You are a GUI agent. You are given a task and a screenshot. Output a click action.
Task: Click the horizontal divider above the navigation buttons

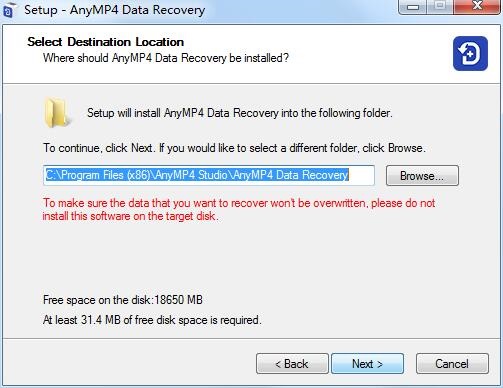(x=251, y=339)
